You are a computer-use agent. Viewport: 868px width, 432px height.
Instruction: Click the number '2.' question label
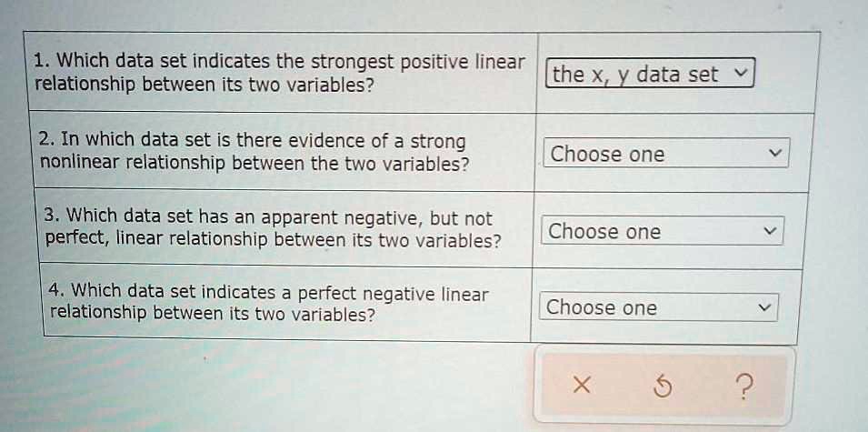tap(48, 140)
